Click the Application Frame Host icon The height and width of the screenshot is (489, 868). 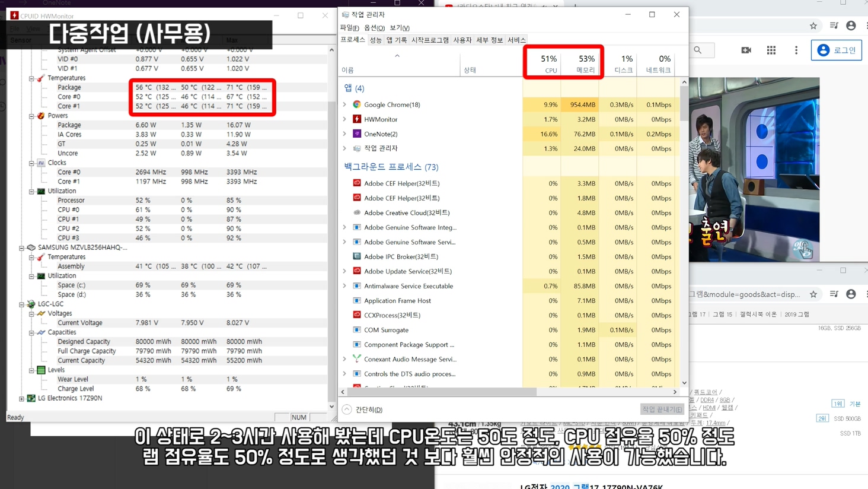pyautogui.click(x=357, y=301)
